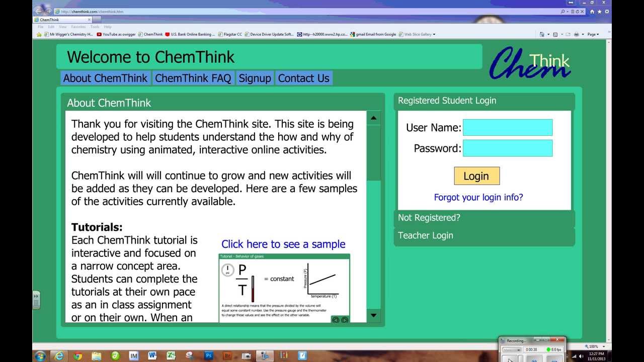The image size is (644, 362).
Task: Open Microsoft Word from the taskbar
Action: (x=152, y=356)
